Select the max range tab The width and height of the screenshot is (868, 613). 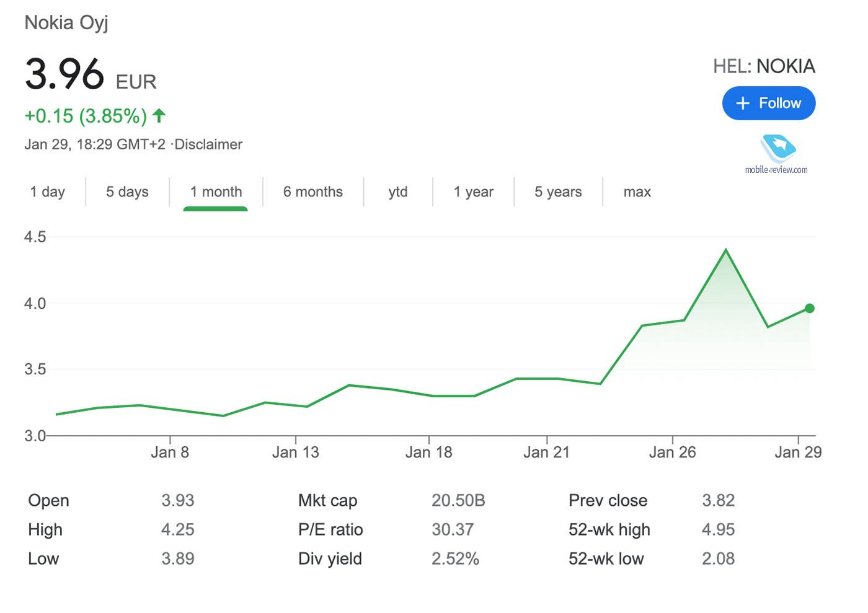click(x=637, y=192)
